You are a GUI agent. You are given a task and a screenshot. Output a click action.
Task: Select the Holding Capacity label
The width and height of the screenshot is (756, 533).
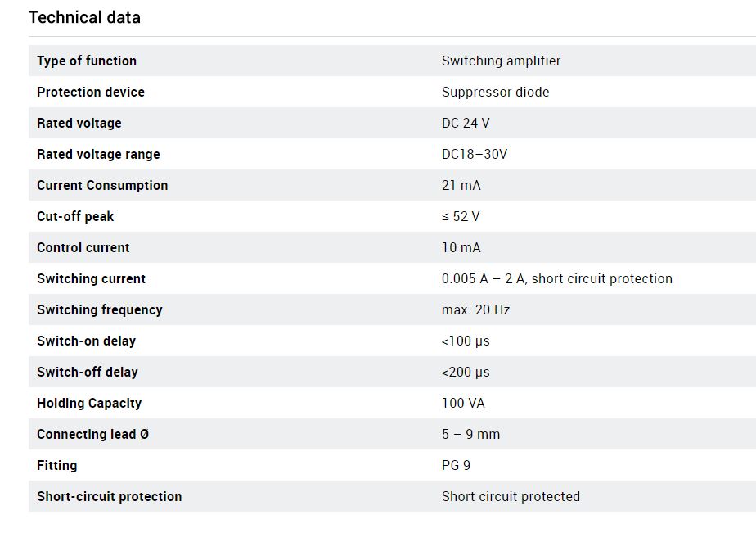[89, 404]
